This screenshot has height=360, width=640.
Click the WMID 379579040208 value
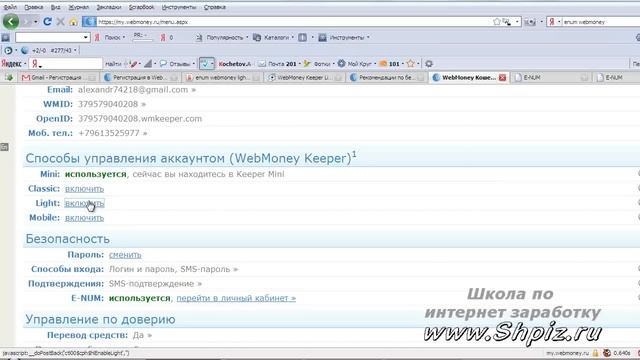(108, 104)
